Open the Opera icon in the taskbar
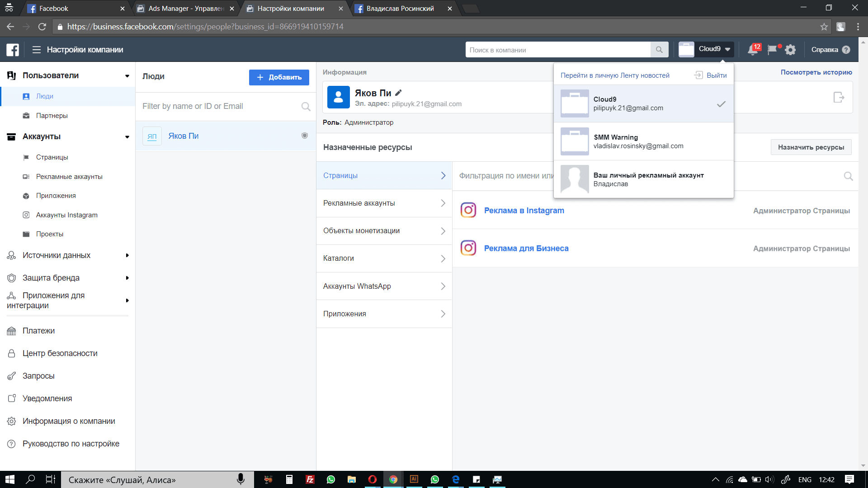 coord(373,479)
